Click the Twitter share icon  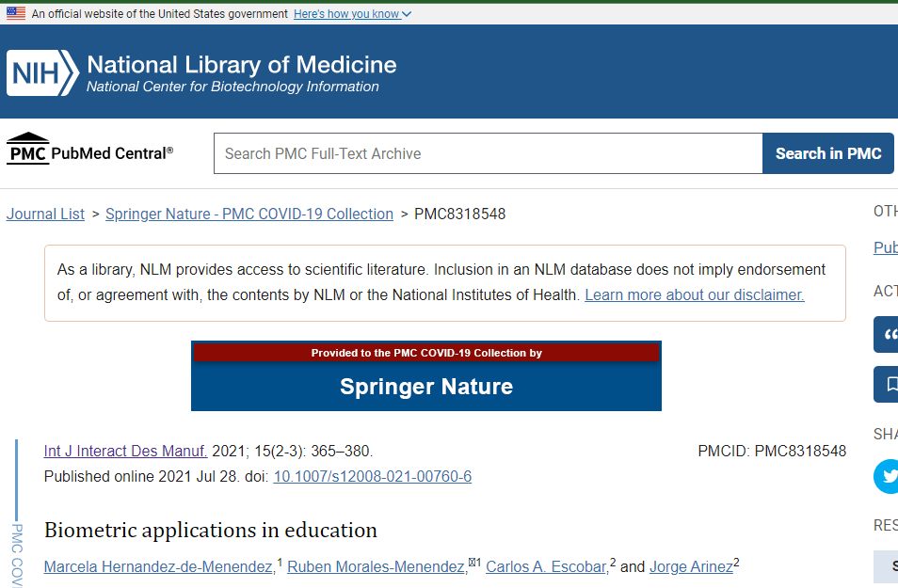click(886, 476)
